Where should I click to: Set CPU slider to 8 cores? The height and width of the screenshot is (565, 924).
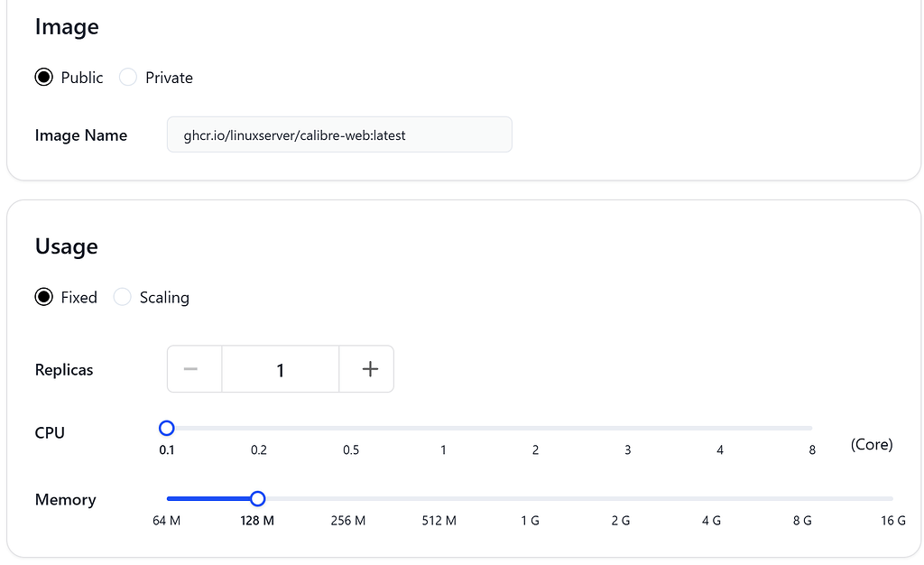tap(812, 429)
